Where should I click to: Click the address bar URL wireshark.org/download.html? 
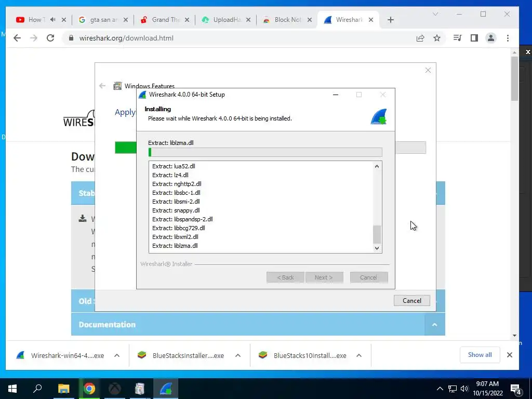pyautogui.click(x=126, y=38)
